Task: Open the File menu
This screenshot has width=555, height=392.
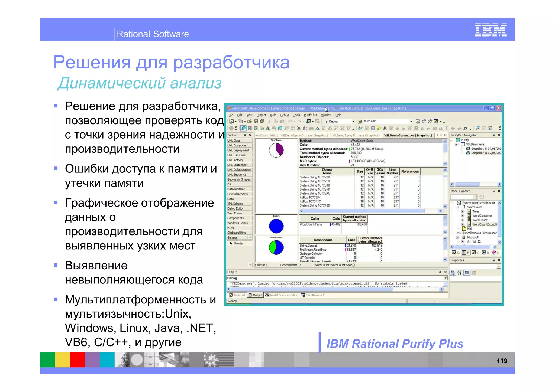Action: tap(231, 115)
